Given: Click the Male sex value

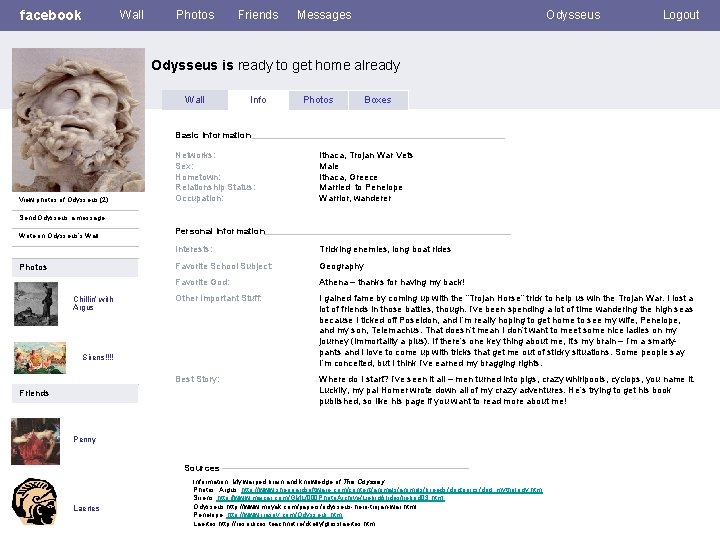Looking at the screenshot, I should click(x=329, y=166).
